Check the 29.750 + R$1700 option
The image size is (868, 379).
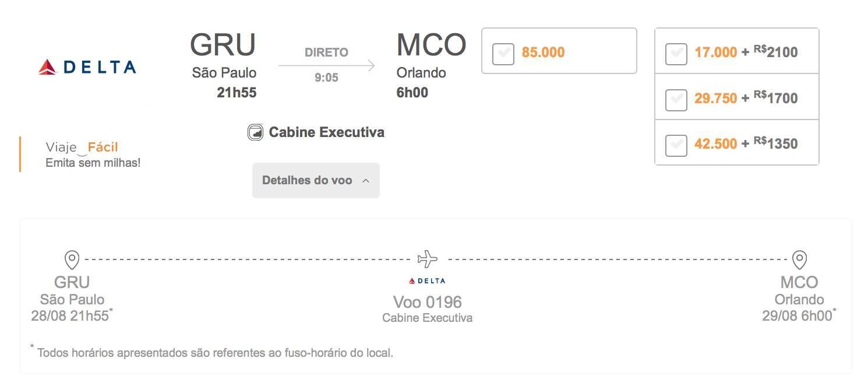(x=676, y=100)
